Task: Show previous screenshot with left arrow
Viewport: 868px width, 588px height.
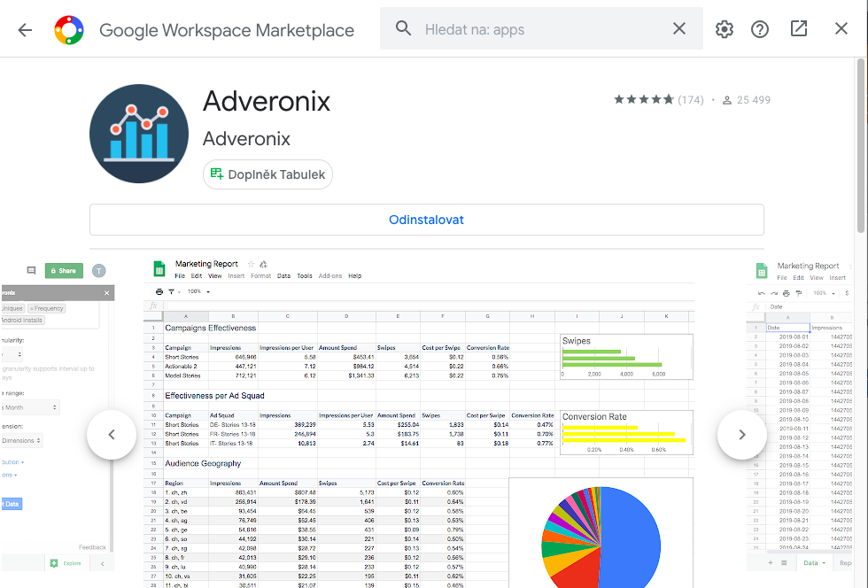Action: [x=112, y=435]
